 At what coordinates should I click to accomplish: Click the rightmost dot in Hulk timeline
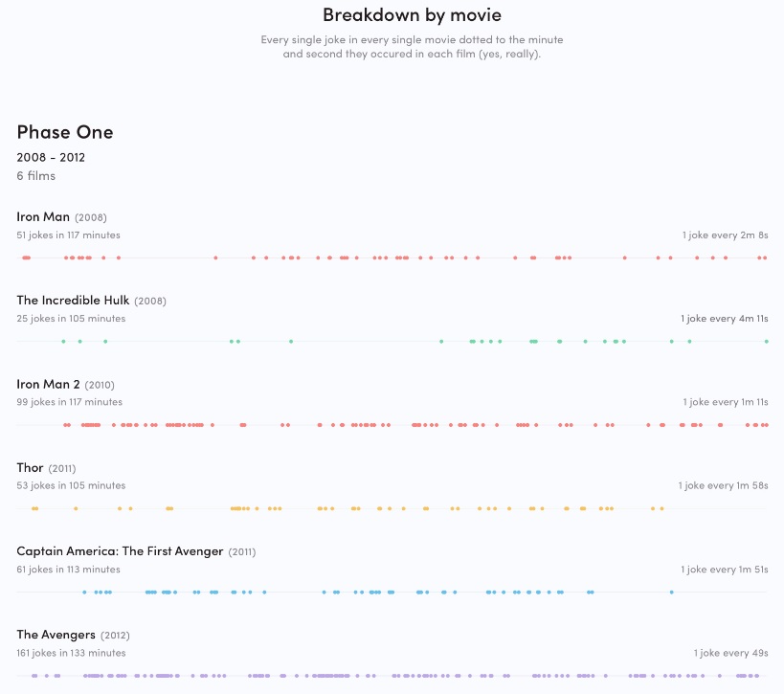[767, 342]
